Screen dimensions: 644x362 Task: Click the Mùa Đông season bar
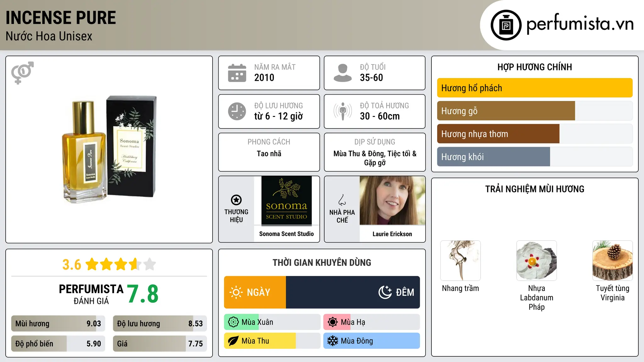point(371,341)
